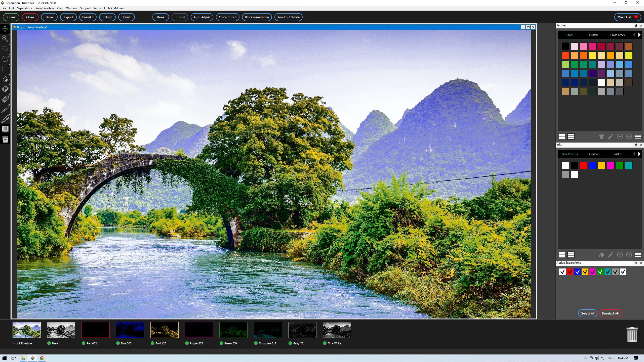Open Inks panel hamburger menu
644x362 pixels.
click(x=638, y=255)
